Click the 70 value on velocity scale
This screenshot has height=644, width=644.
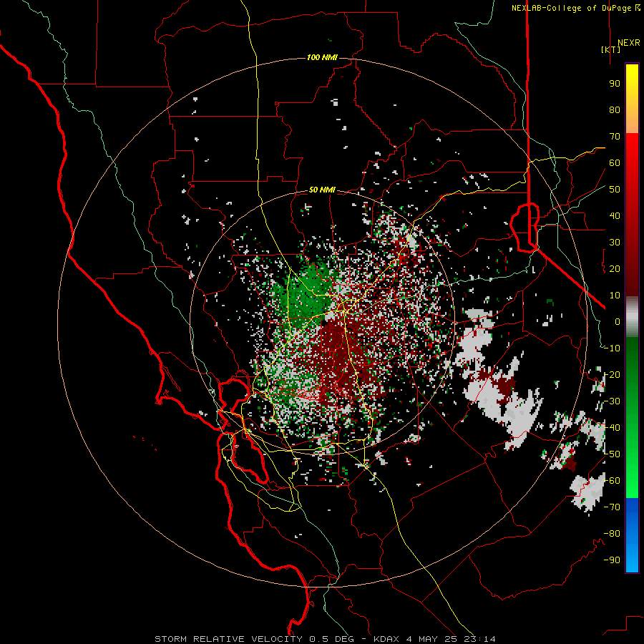click(x=615, y=137)
